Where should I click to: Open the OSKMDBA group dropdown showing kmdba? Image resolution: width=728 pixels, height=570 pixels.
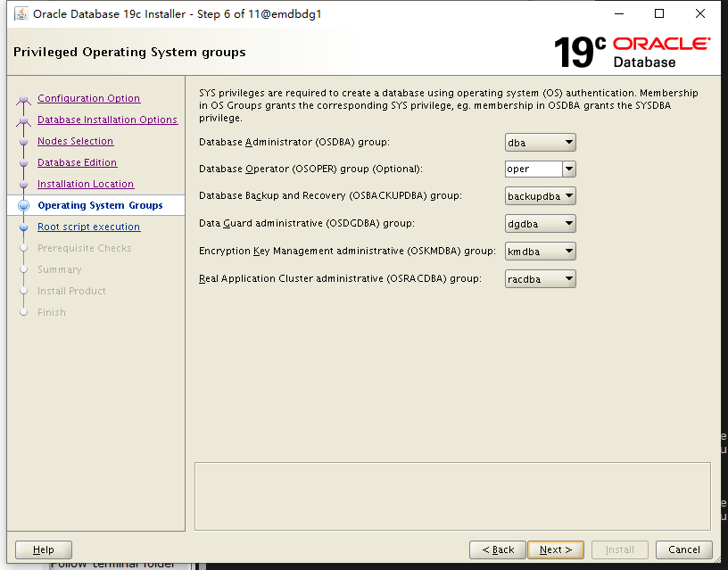click(x=541, y=252)
